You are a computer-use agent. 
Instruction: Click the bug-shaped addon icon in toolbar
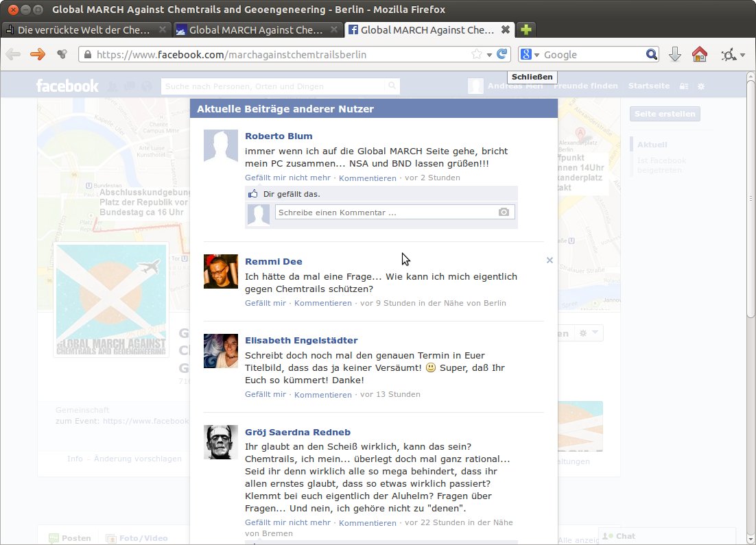tap(729, 54)
